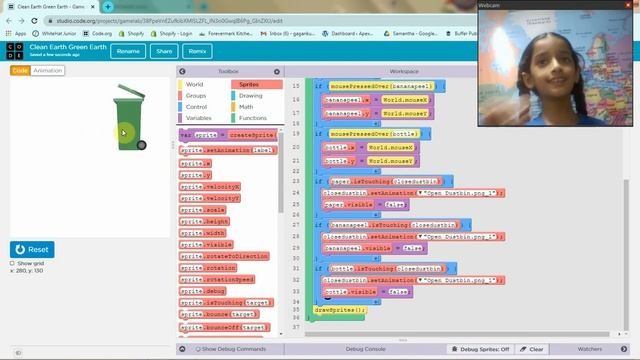Open the Dashboard - Apex bookmark
Screen dimensions: 640x360
[348, 33]
